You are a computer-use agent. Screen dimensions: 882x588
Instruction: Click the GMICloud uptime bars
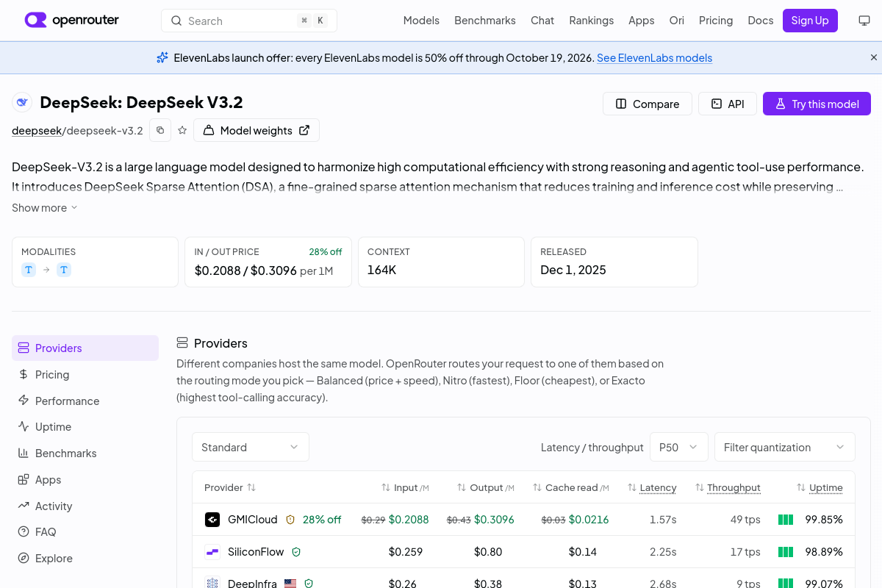[786, 520]
